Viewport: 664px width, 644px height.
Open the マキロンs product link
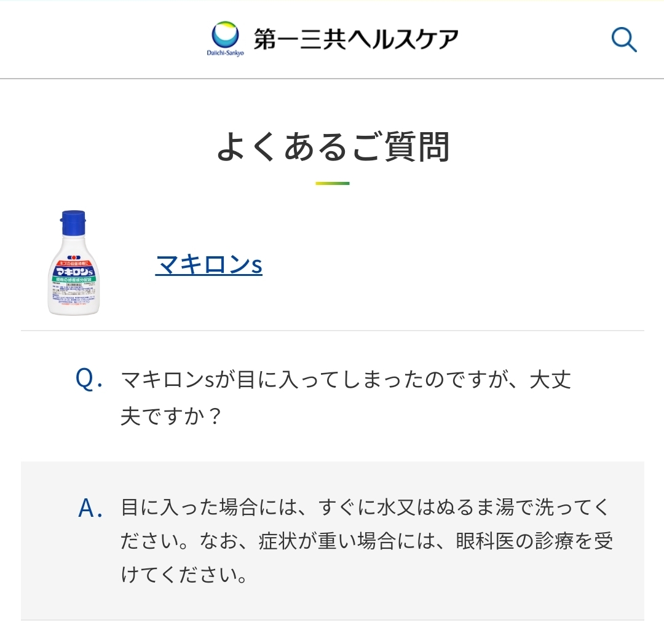(209, 264)
